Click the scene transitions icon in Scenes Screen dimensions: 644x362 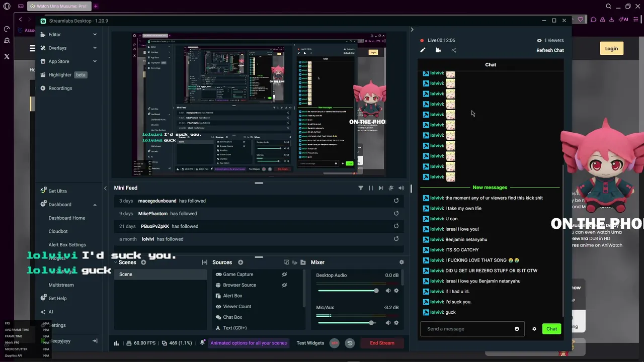[204, 262]
